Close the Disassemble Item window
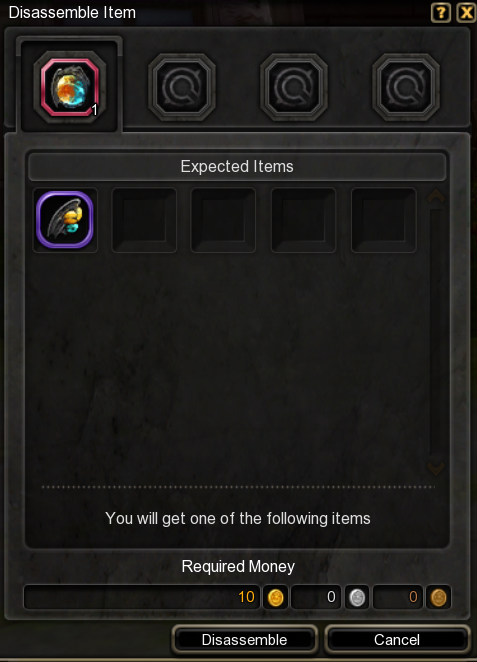Screen dimensions: 477x662 click(x=466, y=13)
